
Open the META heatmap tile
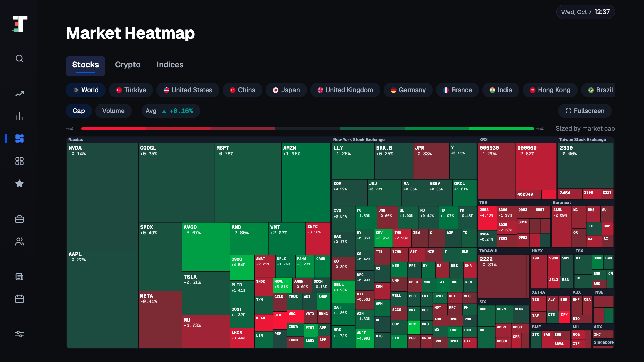click(x=160, y=319)
